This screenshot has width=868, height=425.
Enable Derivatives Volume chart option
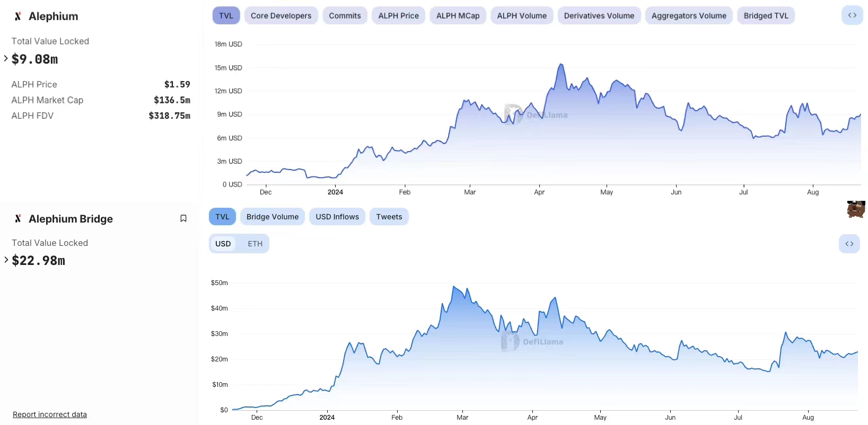(599, 16)
